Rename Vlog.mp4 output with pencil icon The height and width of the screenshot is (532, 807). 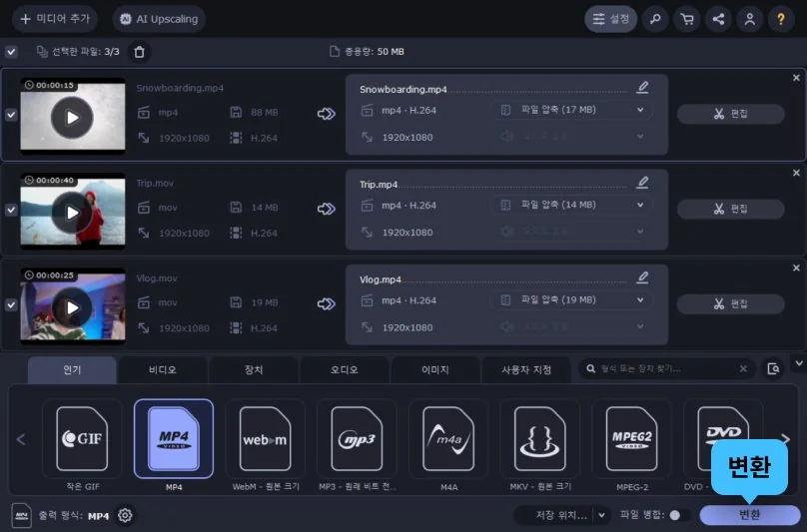click(x=642, y=277)
